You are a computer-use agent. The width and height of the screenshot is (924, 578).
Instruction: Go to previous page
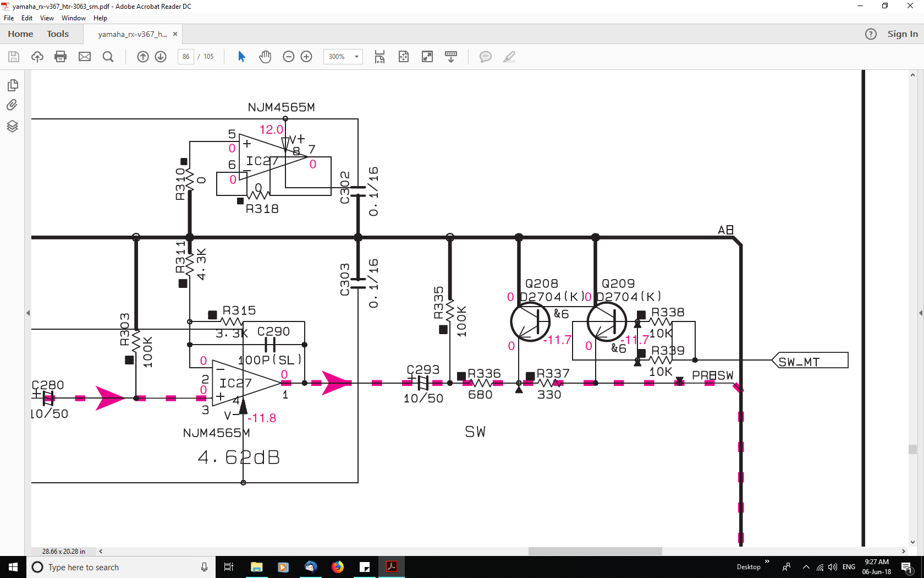click(143, 57)
